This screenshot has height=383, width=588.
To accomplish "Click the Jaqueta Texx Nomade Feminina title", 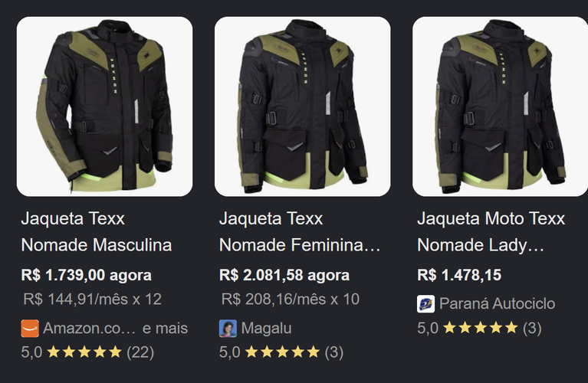I will click(300, 231).
